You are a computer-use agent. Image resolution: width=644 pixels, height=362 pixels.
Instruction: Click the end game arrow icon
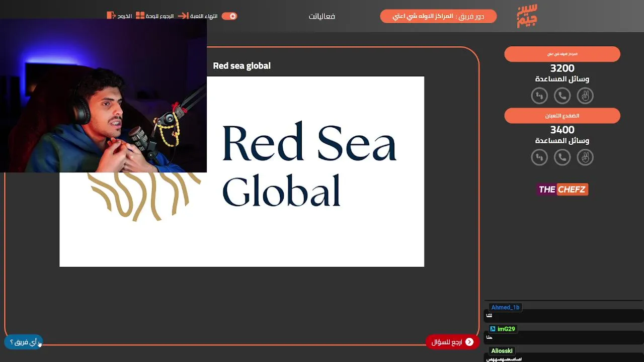[x=183, y=16]
